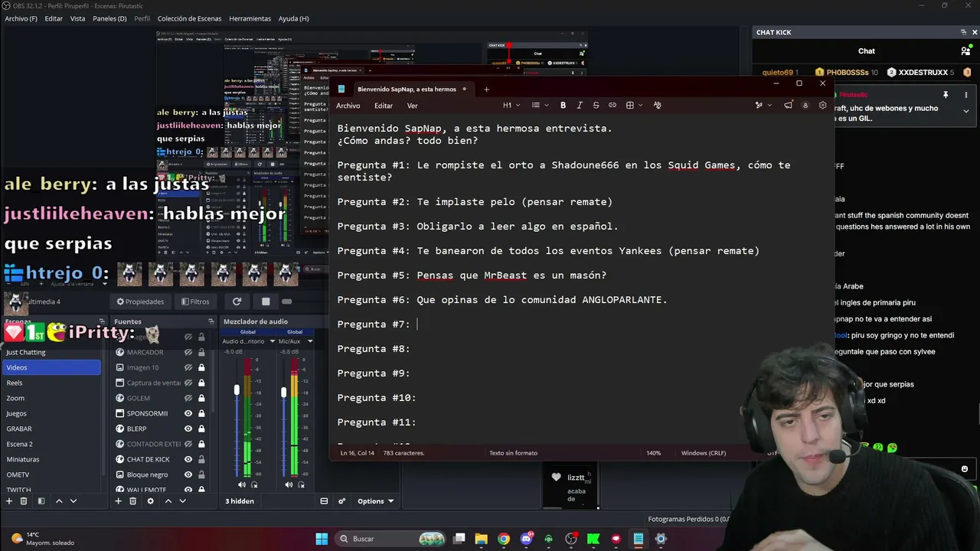This screenshot has height=551, width=980.
Task: Open Kick chat users icon
Action: (965, 51)
